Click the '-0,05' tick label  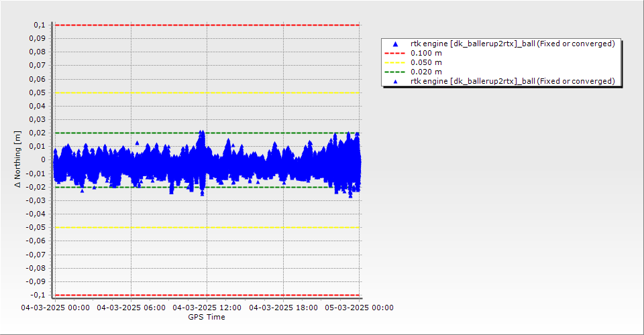36,228
